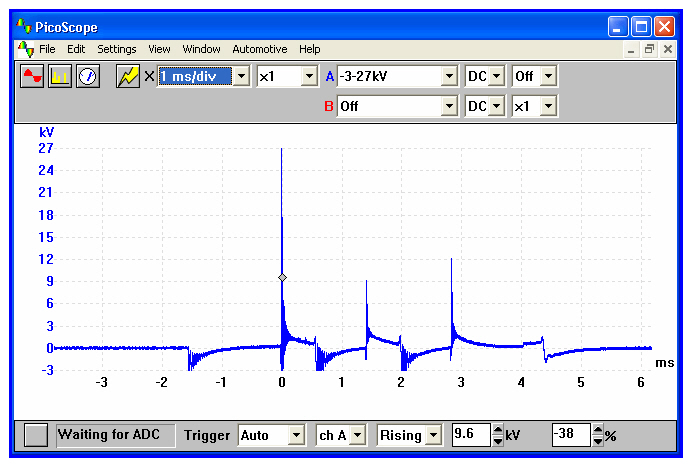Open the Rising trigger direction dropdown
Viewport: 692px width, 468px height.
[433, 435]
